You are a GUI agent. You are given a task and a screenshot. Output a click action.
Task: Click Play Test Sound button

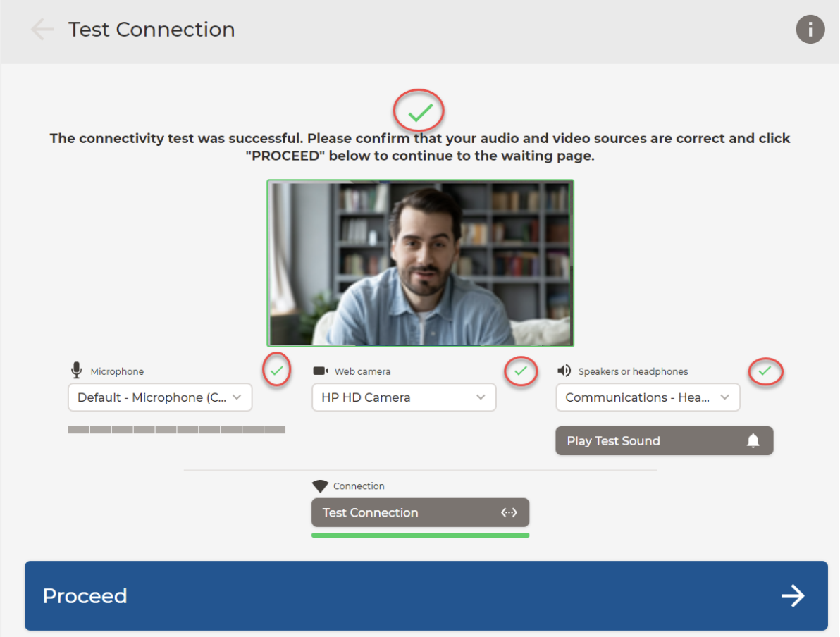tap(665, 441)
